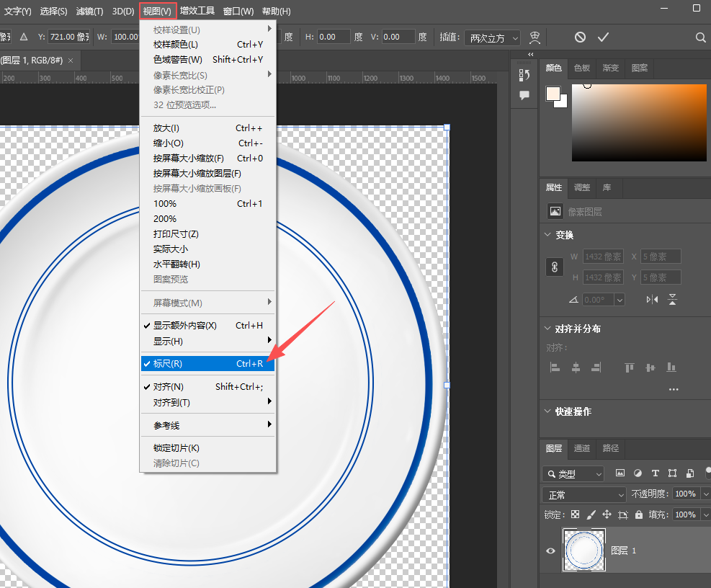Viewport: 711px width, 588px height.
Task: Open the 类型 layer filter dropdown
Action: (573, 473)
